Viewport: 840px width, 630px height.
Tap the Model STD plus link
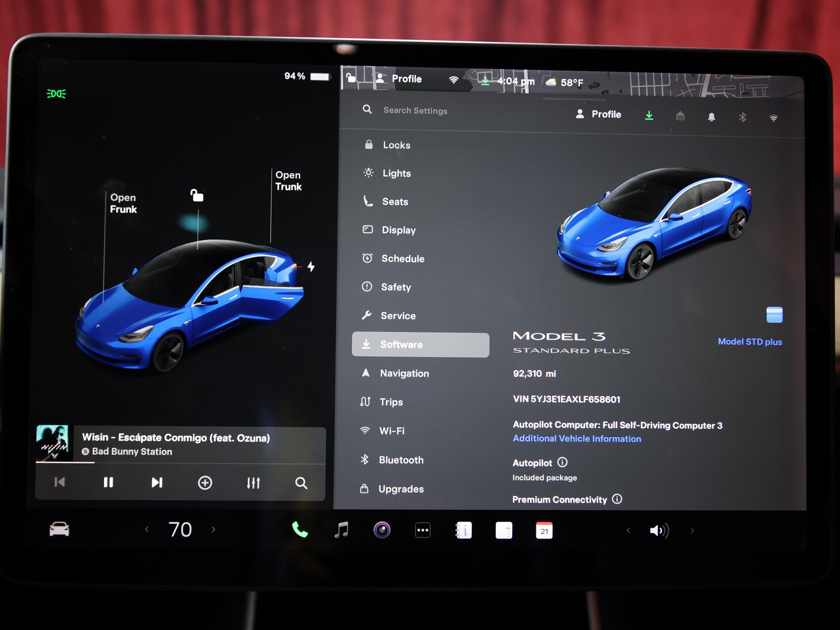point(750,342)
